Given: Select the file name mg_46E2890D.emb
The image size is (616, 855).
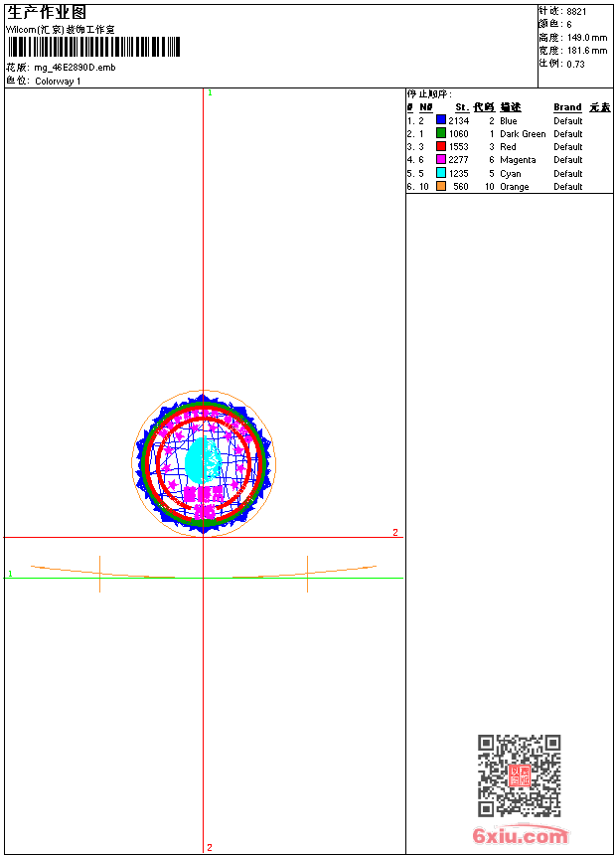Looking at the screenshot, I should 75,68.
